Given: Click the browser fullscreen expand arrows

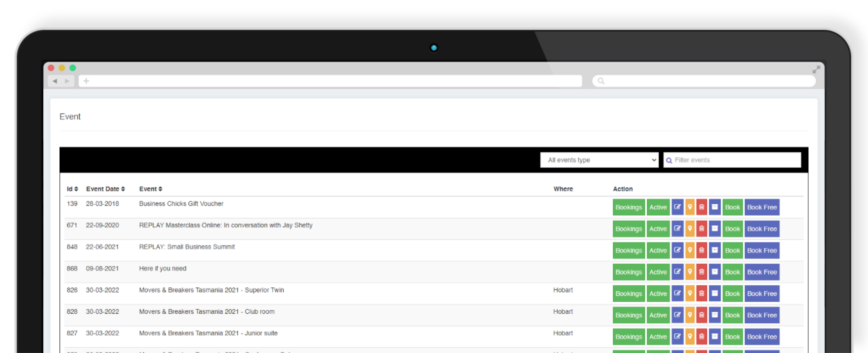Looking at the screenshot, I should point(816,69).
